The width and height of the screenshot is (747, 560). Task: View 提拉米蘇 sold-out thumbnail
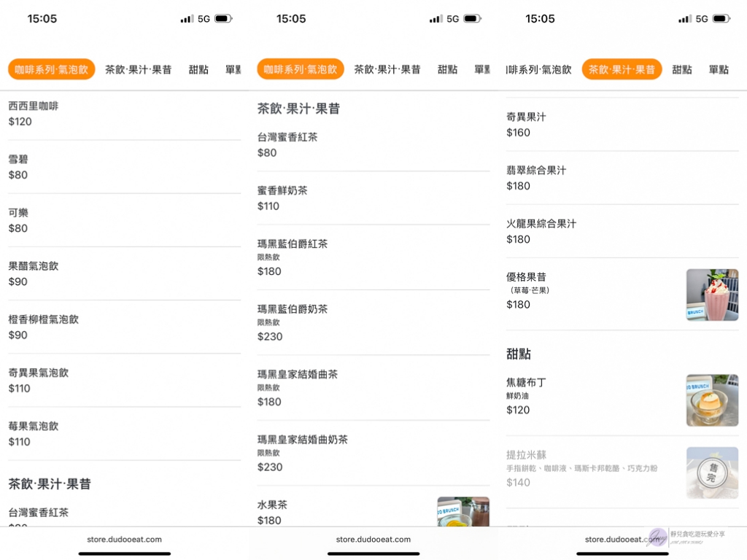712,472
